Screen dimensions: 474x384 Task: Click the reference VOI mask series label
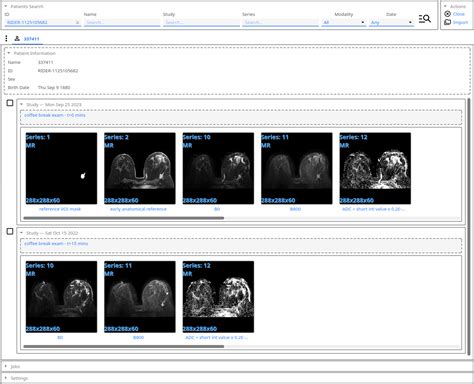click(60, 209)
